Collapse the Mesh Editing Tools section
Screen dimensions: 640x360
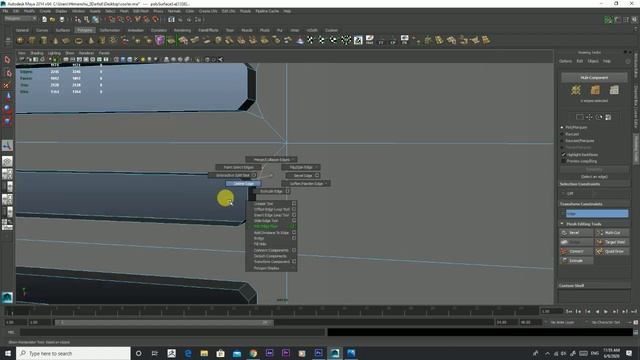click(x=562, y=224)
